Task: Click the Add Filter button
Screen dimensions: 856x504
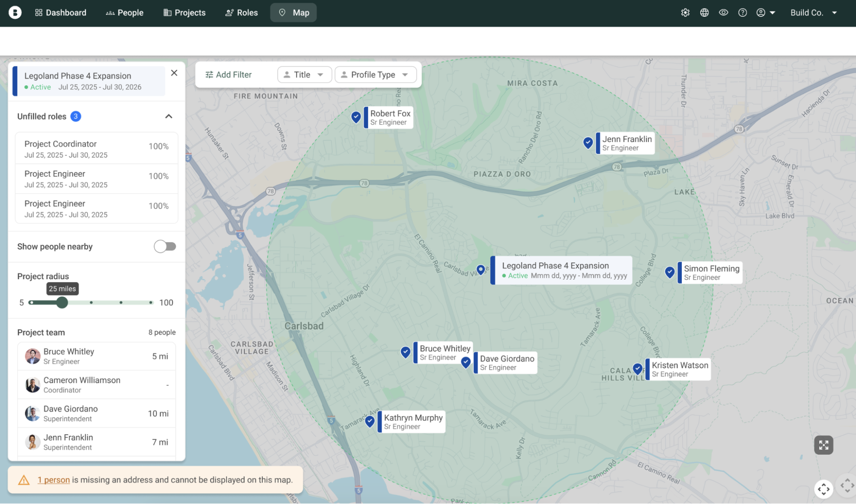Action: point(229,75)
